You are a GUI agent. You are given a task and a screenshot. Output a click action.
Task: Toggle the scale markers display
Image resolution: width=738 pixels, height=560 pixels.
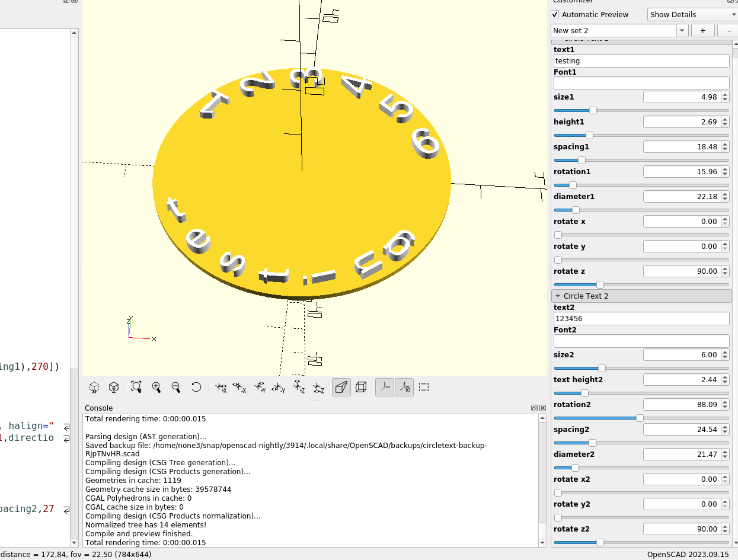pyautogui.click(x=404, y=387)
